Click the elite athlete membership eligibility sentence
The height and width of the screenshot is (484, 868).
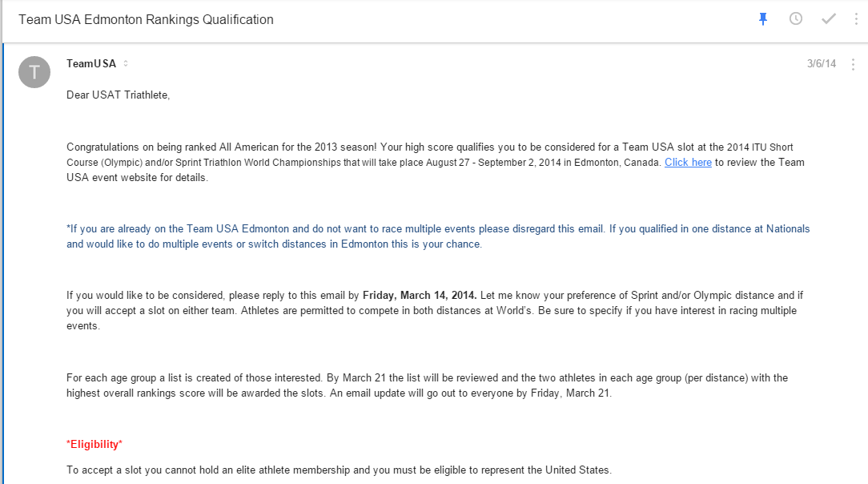tap(339, 470)
